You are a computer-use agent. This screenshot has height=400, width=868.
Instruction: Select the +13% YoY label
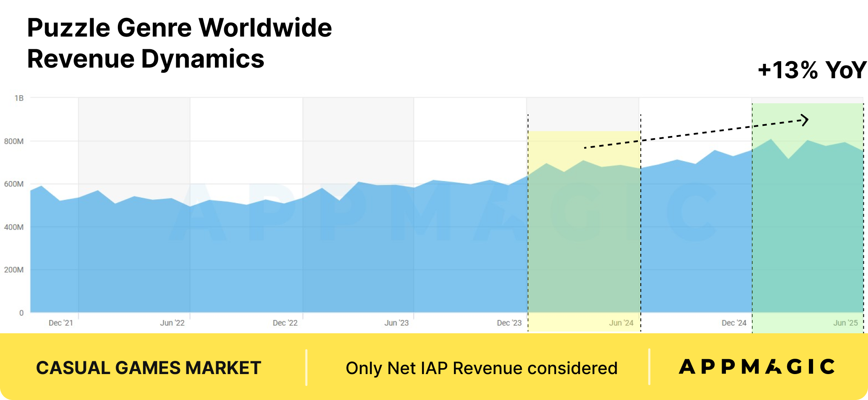(812, 70)
